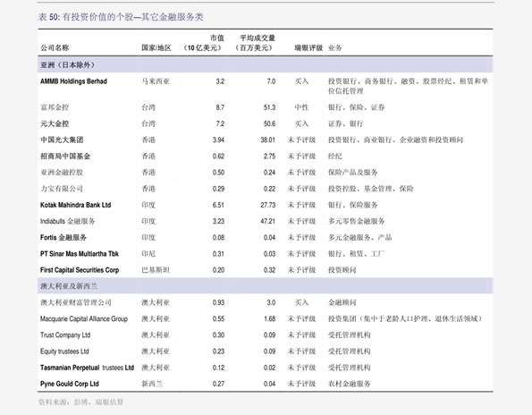Select 'PT Sinar Mas Multiartha Tbk' cell
Screen dimensions: 532x415
pos(80,254)
